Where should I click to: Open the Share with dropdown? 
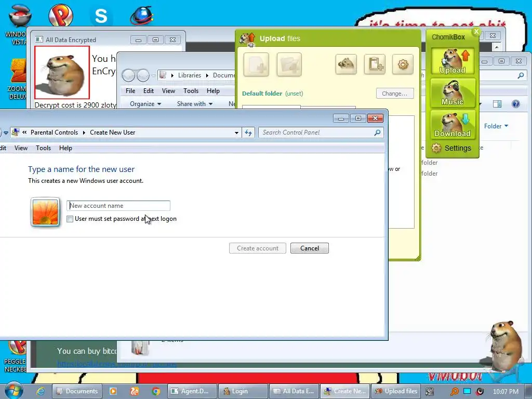195,104
